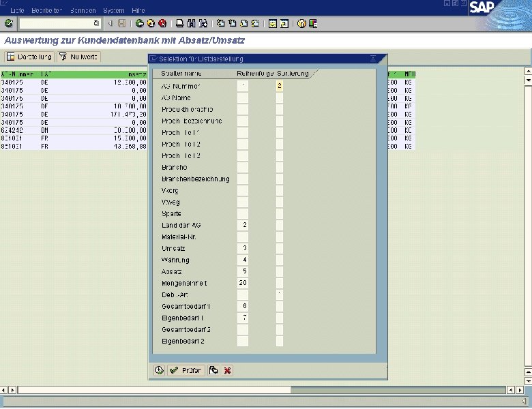Image resolution: width=532 pixels, height=409 pixels.
Task: Open Customize Local Layout icon
Action: 313,23
